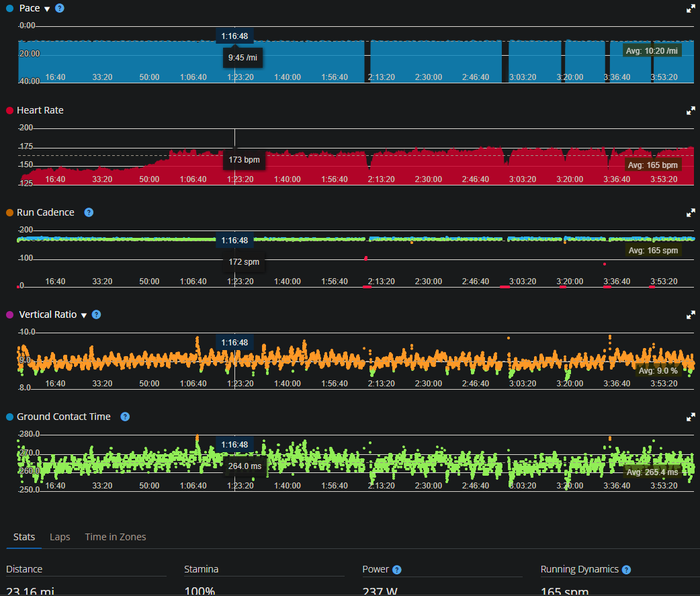Viewport: 700px width, 596px height.
Task: Click the 3:03:20 label on Heart Rate chart
Action: (523, 179)
